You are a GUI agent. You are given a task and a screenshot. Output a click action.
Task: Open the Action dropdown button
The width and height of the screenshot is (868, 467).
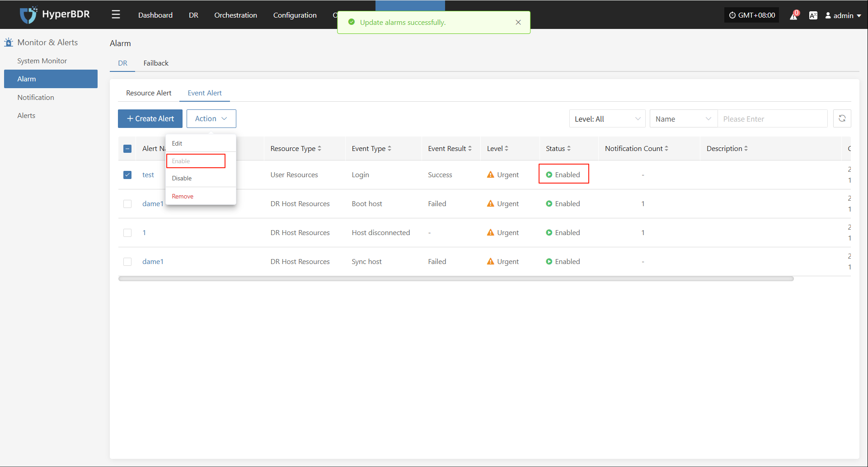coord(211,118)
